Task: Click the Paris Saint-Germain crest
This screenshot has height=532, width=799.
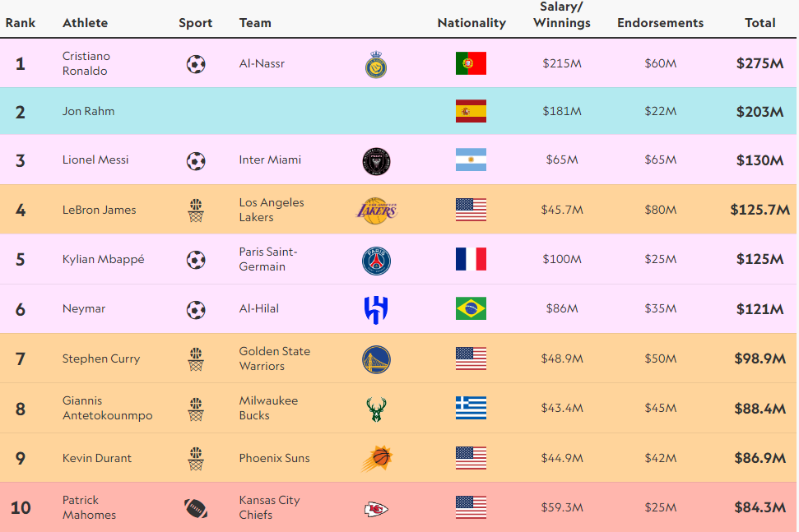Action: tap(376, 261)
